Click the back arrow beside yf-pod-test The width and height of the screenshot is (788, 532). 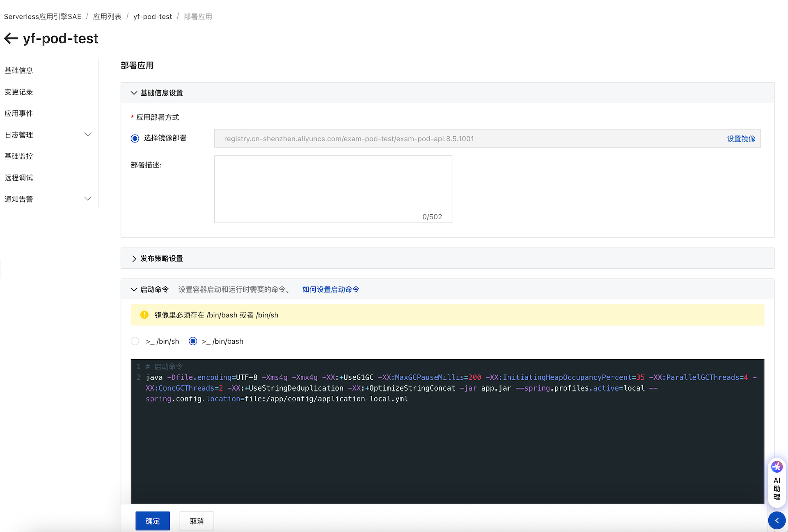tap(11, 39)
